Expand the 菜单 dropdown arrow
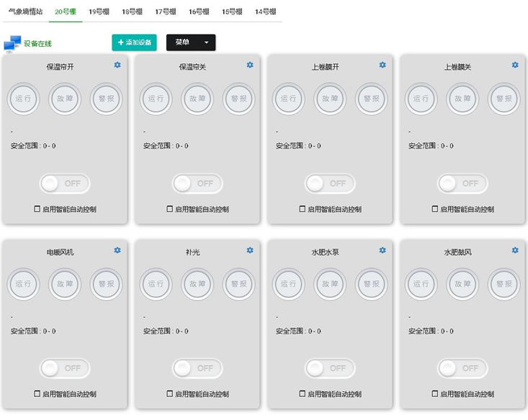Image resolution: width=528 pixels, height=420 pixels. (206, 43)
